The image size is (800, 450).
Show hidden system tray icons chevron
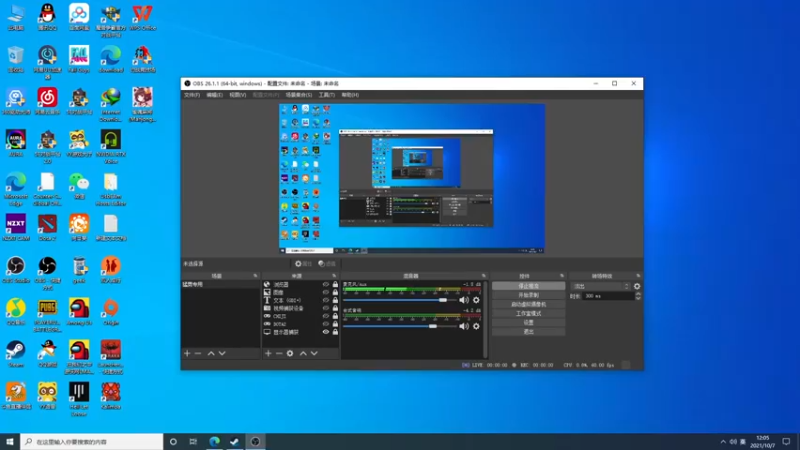click(723, 442)
